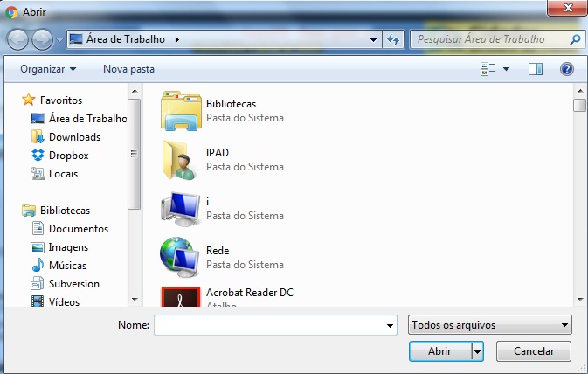Click the desktop icon in address bar

pyautogui.click(x=76, y=39)
